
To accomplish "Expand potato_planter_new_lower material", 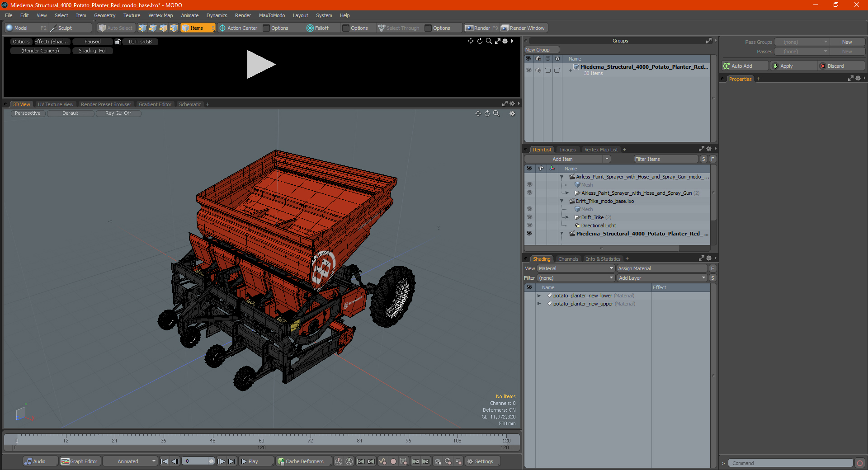I will pyautogui.click(x=539, y=296).
